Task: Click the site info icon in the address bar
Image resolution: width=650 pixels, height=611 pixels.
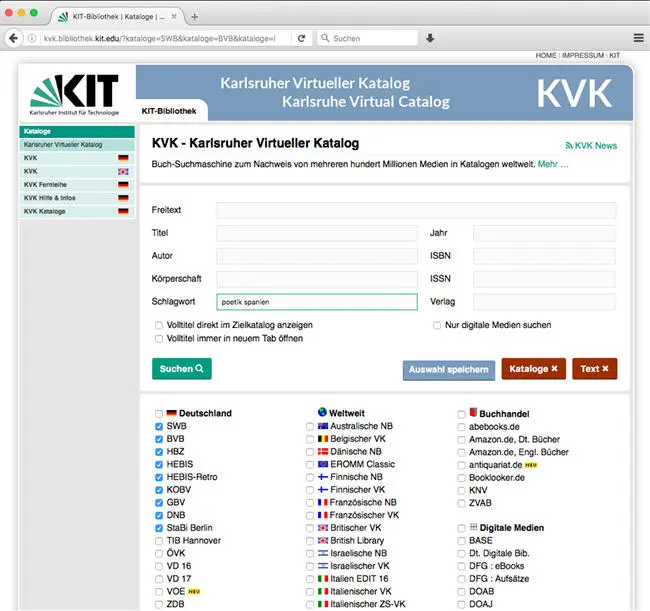Action: [x=32, y=38]
